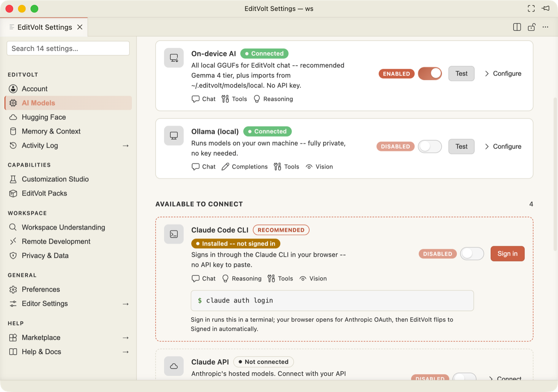Viewport: 558px width, 392px height.
Task: Open the Marketplace link
Action: coord(68,338)
